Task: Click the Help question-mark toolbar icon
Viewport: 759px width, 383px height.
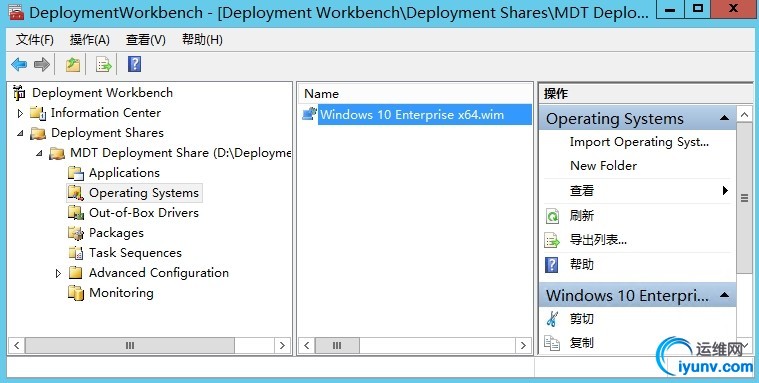Action: click(x=135, y=64)
